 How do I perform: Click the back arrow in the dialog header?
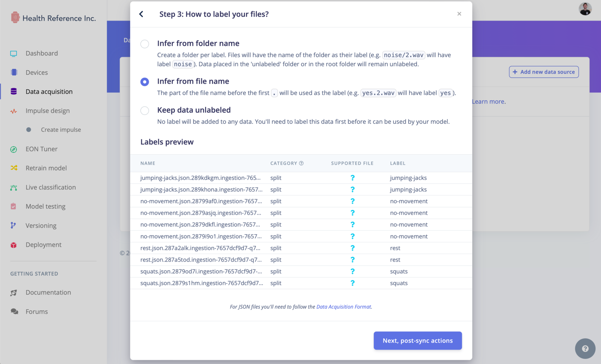point(141,14)
